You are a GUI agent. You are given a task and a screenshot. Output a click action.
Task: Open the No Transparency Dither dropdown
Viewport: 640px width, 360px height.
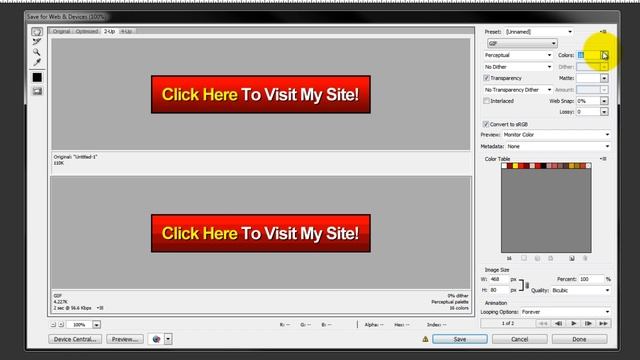coord(518,89)
